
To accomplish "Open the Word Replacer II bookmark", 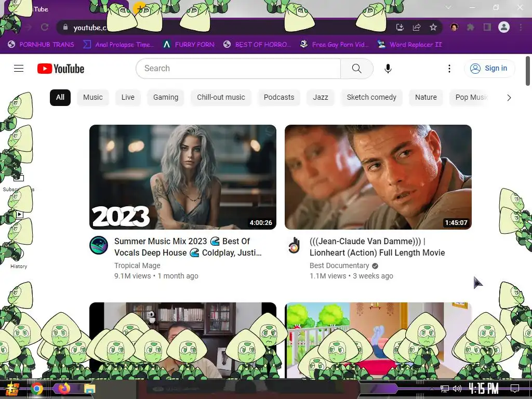I will pyautogui.click(x=409, y=45).
